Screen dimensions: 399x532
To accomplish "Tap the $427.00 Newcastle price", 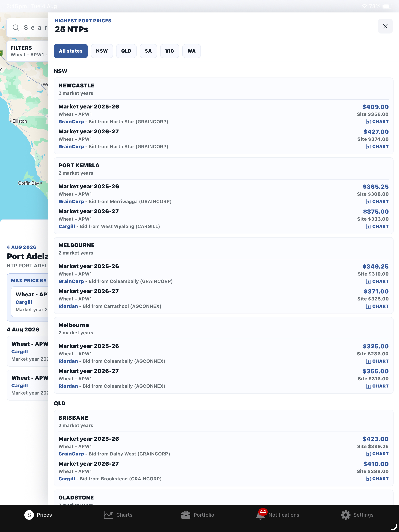I will tap(376, 132).
